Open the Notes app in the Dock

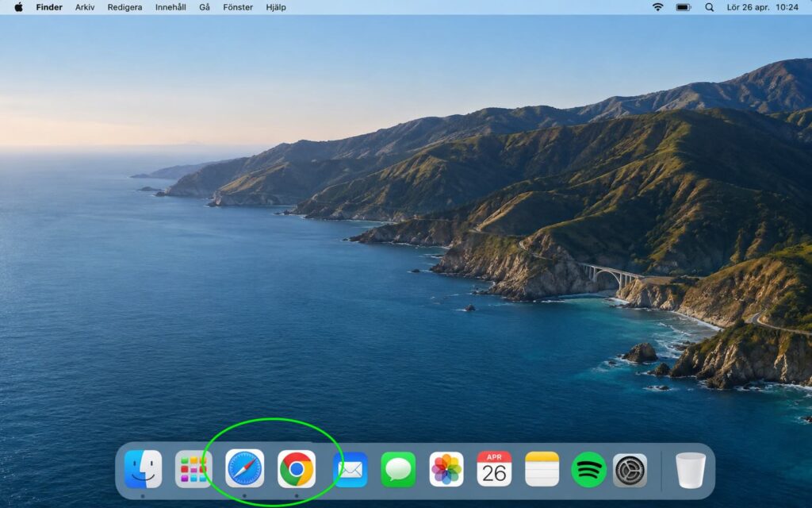tap(542, 469)
